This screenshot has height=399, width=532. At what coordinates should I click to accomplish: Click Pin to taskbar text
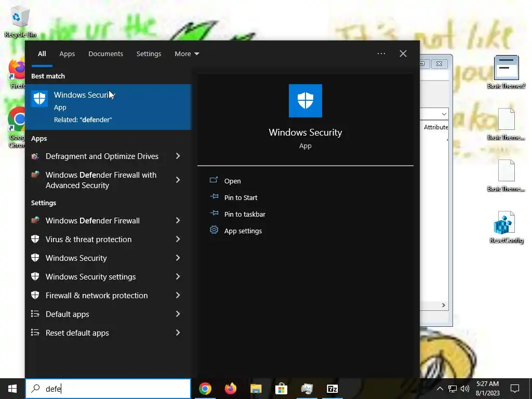click(x=245, y=214)
